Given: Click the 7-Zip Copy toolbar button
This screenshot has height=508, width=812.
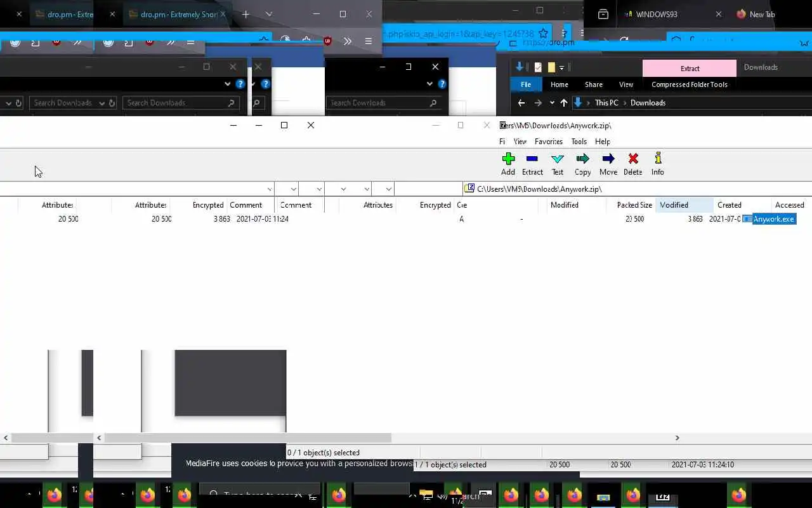Looking at the screenshot, I should click(x=582, y=164).
